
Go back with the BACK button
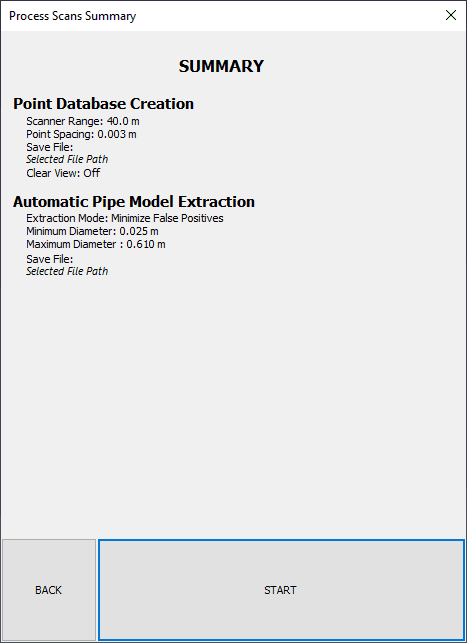coord(48,590)
